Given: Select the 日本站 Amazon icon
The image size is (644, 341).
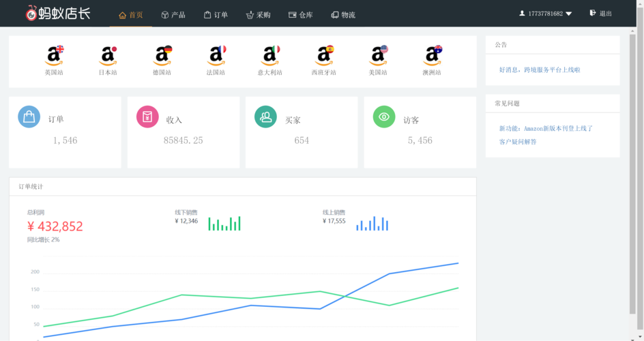Looking at the screenshot, I should coord(108,55).
